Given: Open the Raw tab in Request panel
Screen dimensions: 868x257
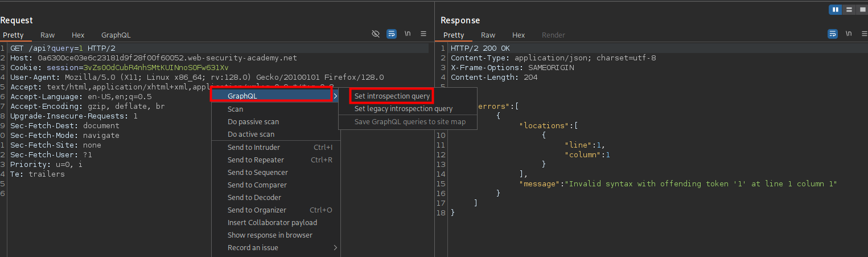Looking at the screenshot, I should 47,35.
